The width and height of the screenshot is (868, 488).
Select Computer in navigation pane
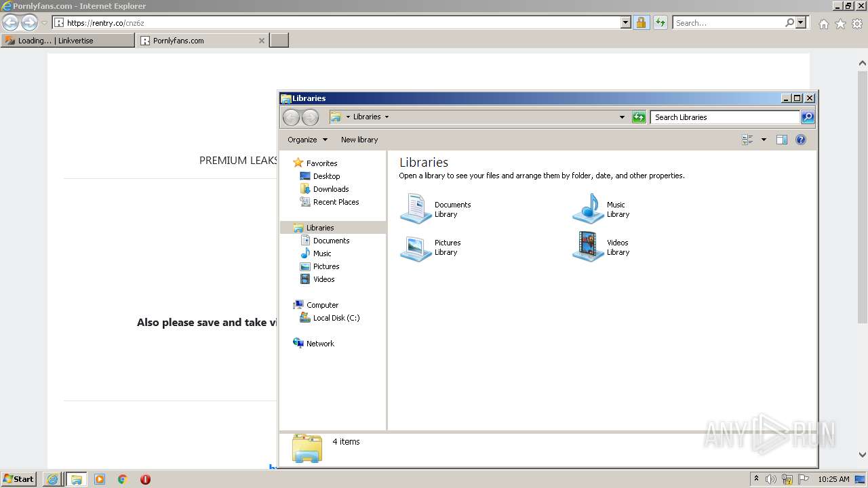tap(322, 305)
